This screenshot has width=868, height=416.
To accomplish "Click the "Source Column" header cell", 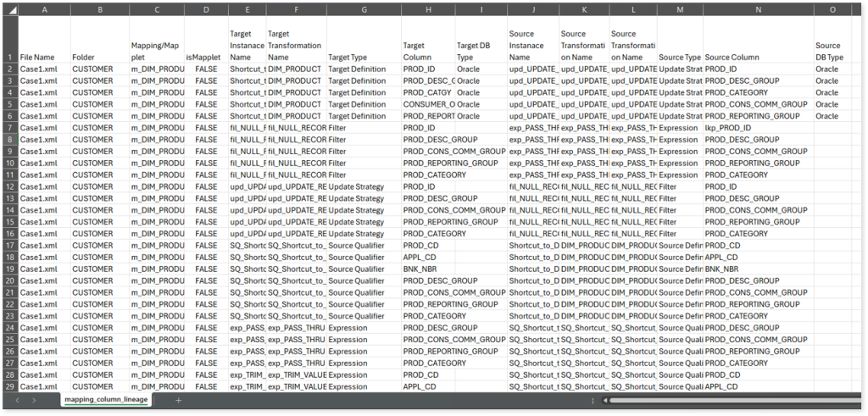I will coord(759,39).
